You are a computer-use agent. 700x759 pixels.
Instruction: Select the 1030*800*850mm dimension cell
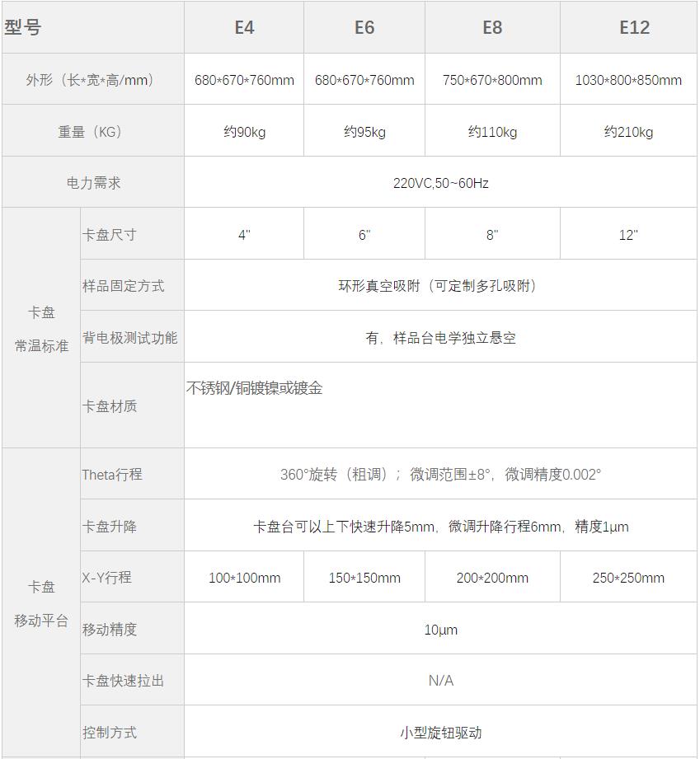click(628, 80)
